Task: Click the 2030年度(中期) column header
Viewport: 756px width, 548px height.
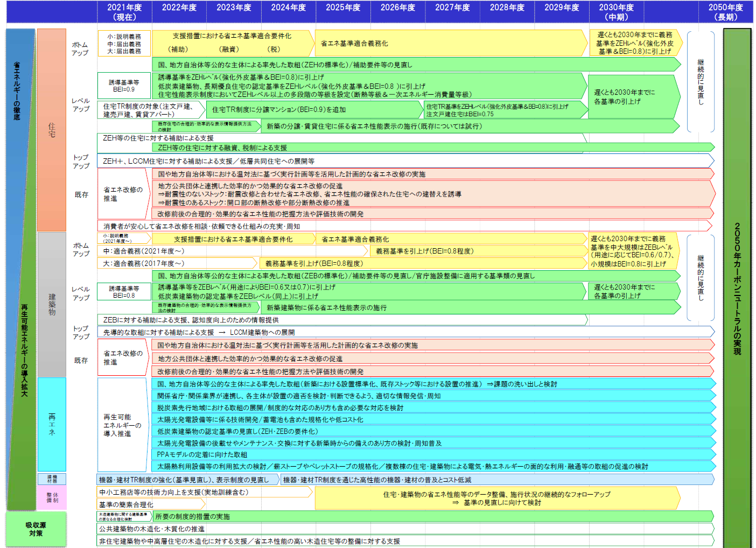Action: pyautogui.click(x=616, y=12)
